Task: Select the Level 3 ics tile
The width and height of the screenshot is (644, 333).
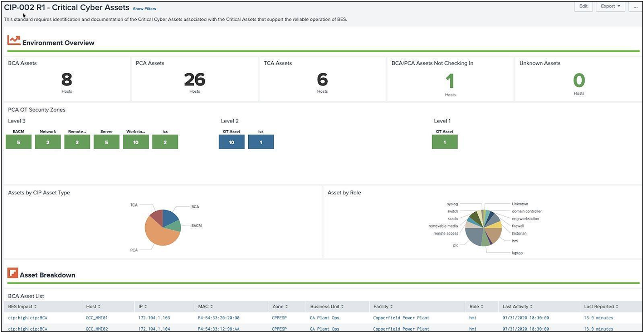Action: click(165, 142)
